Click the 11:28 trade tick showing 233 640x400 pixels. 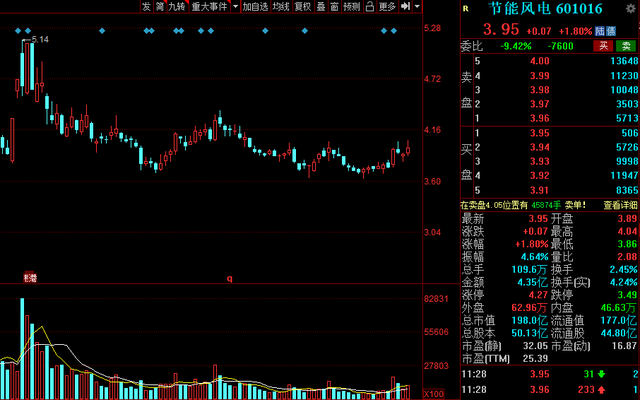[x=550, y=389]
